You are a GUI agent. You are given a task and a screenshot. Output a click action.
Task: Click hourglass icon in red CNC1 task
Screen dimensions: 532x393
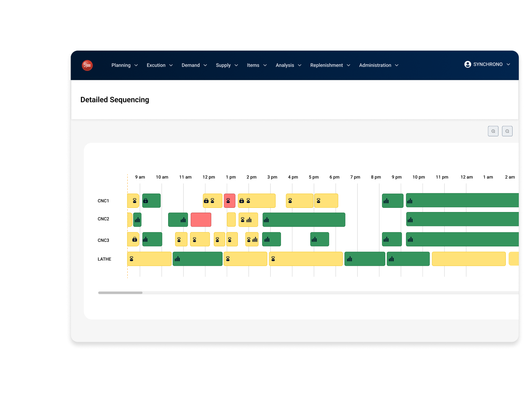pyautogui.click(x=228, y=201)
